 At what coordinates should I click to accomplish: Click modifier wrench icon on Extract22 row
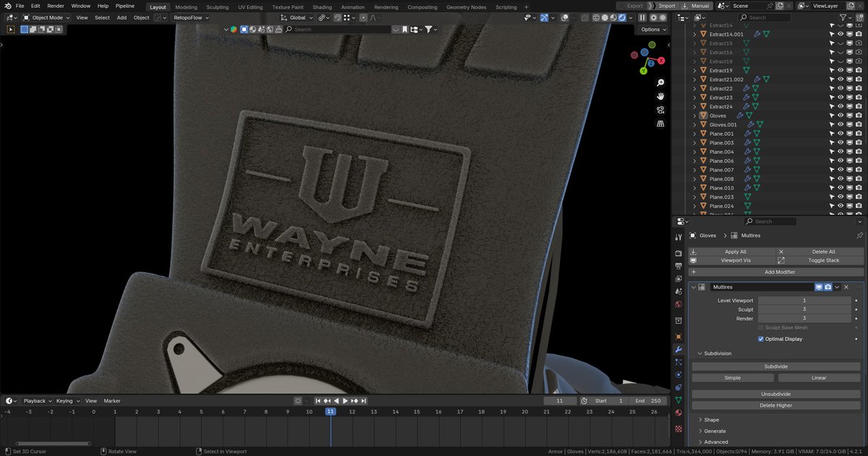point(746,89)
